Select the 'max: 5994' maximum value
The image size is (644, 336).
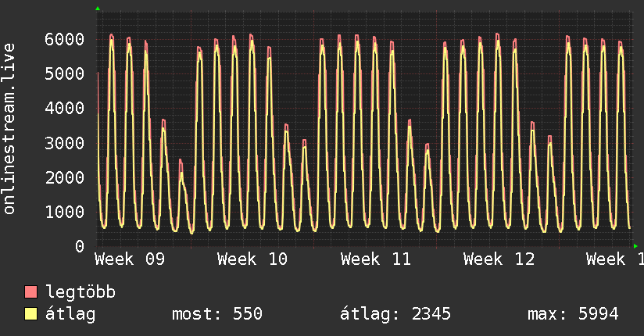click(573, 314)
